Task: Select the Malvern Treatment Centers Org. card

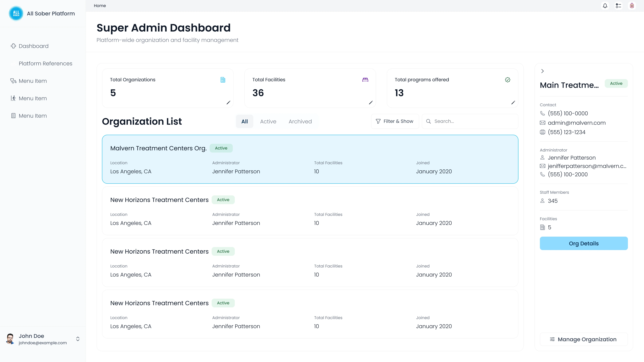Action: coord(310,159)
